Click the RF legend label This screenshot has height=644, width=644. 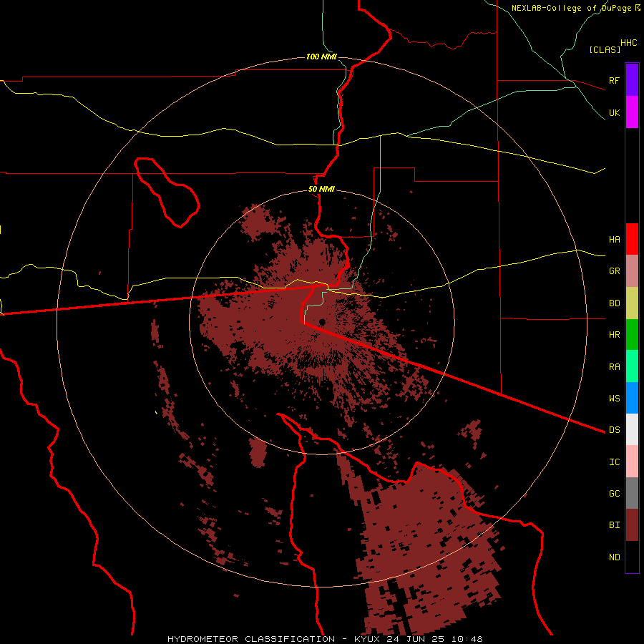click(614, 80)
